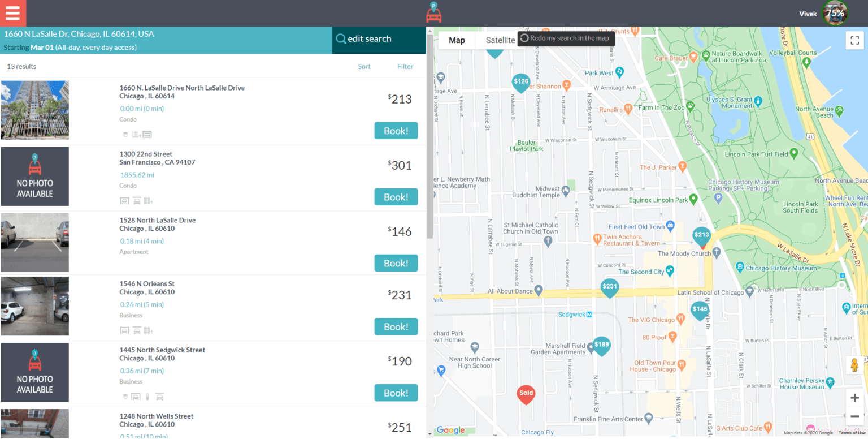Click the 0.18 mi (4 min) distance
The height and width of the screenshot is (439, 868).
click(x=142, y=241)
